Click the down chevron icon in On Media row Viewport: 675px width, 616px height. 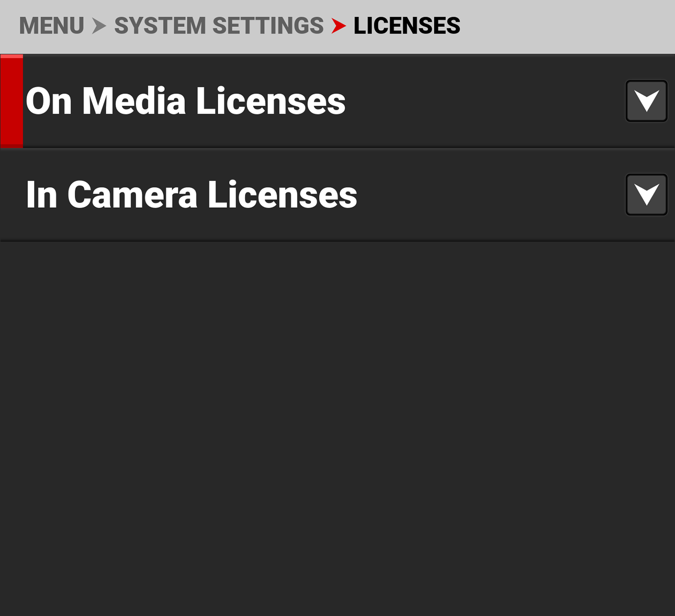(647, 100)
